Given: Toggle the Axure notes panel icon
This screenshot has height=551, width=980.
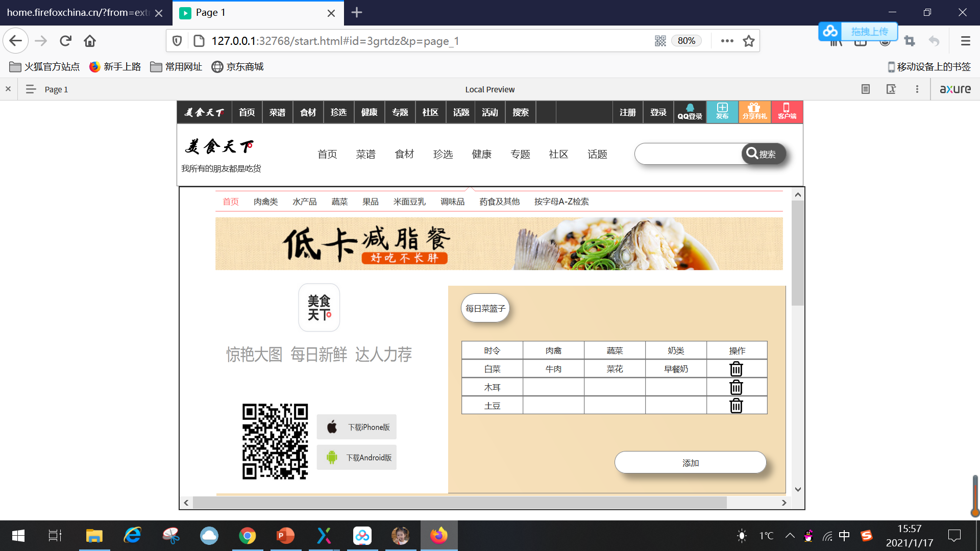Looking at the screenshot, I should click(866, 89).
